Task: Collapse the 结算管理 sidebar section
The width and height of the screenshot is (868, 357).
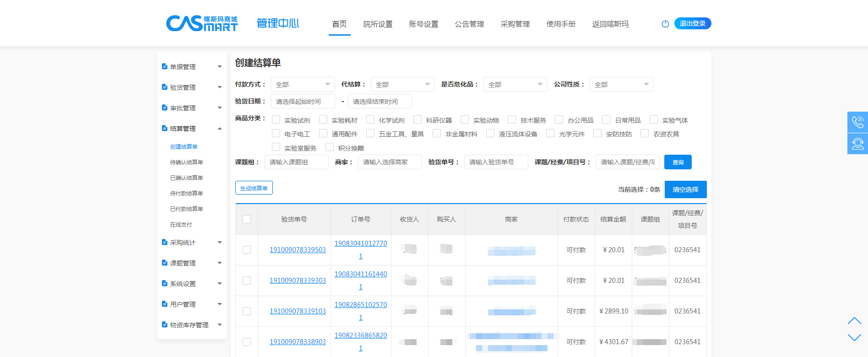Action: [x=220, y=129]
